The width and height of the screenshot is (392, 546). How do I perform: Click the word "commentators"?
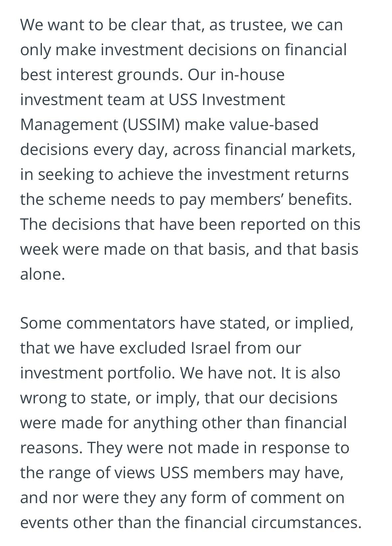coord(121,323)
